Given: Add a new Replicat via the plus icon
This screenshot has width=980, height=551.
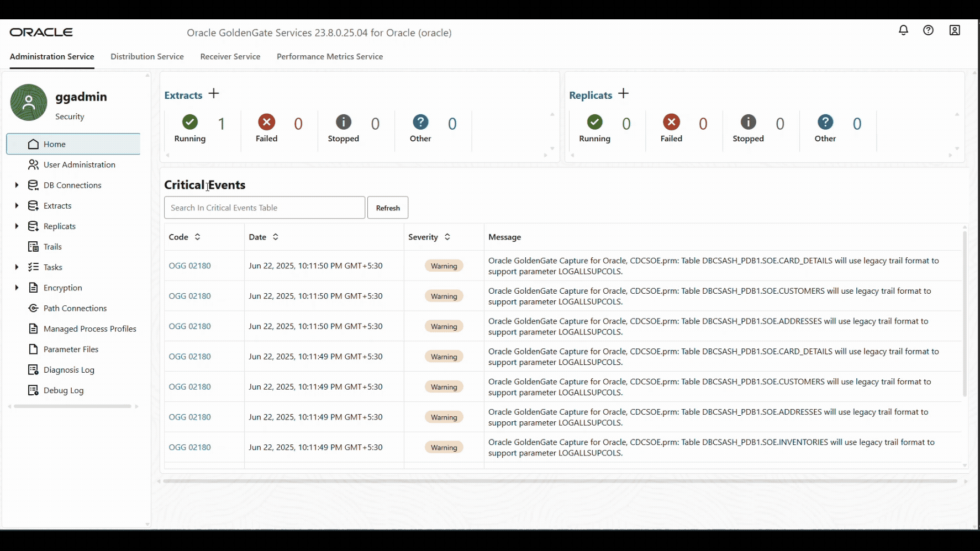Looking at the screenshot, I should click(623, 94).
